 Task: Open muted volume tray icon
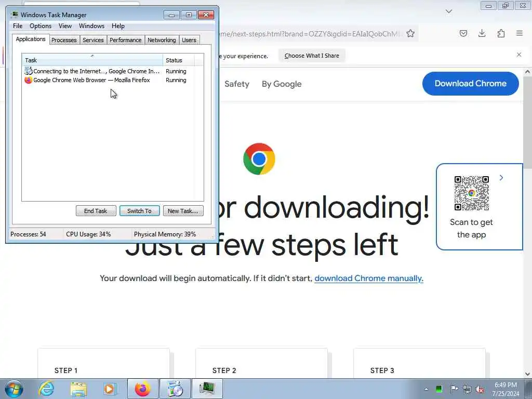point(480,389)
